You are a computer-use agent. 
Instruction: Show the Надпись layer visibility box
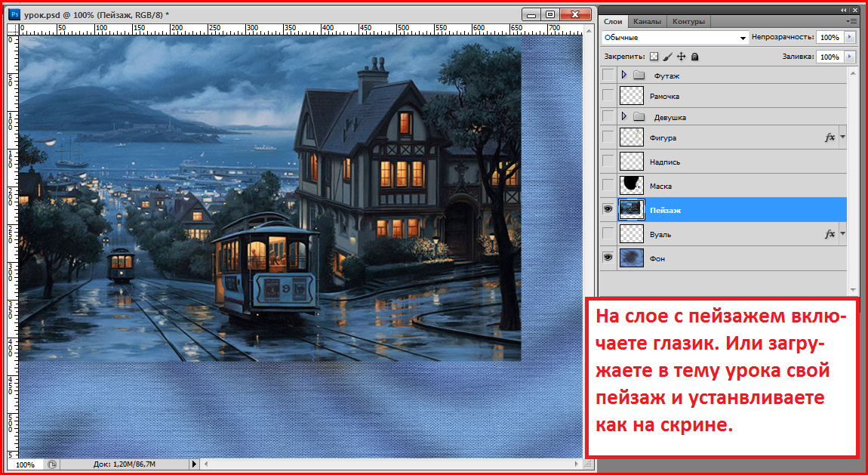point(608,162)
